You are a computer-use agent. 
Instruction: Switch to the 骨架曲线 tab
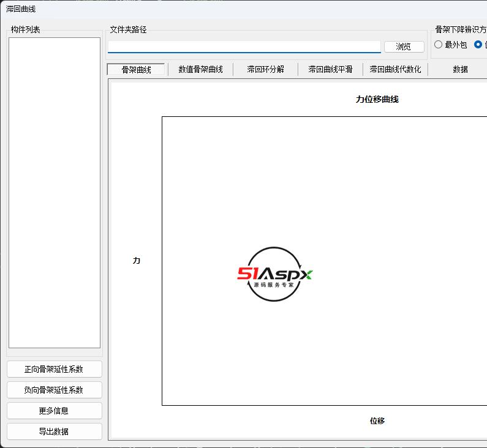136,69
